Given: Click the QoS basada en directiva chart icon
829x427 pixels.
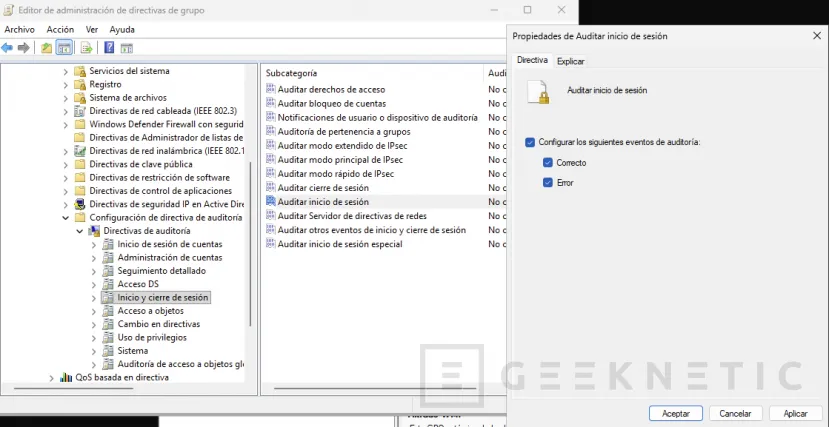Looking at the screenshot, I should 66,377.
